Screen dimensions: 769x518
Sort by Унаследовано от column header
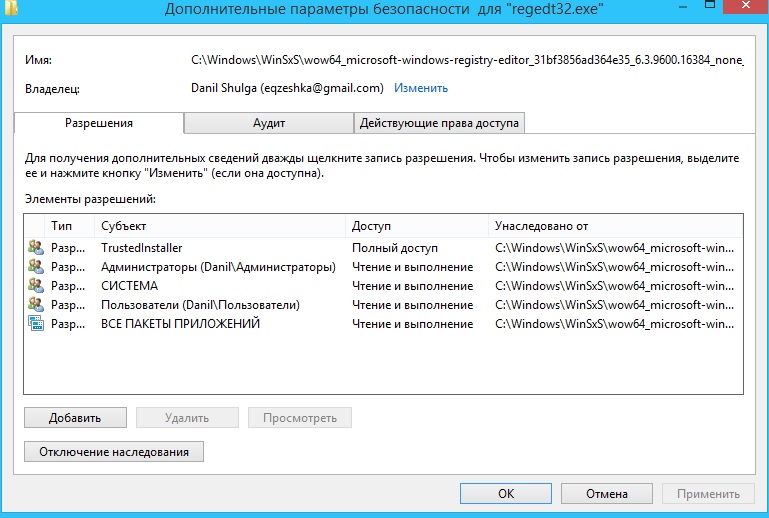click(x=615, y=226)
